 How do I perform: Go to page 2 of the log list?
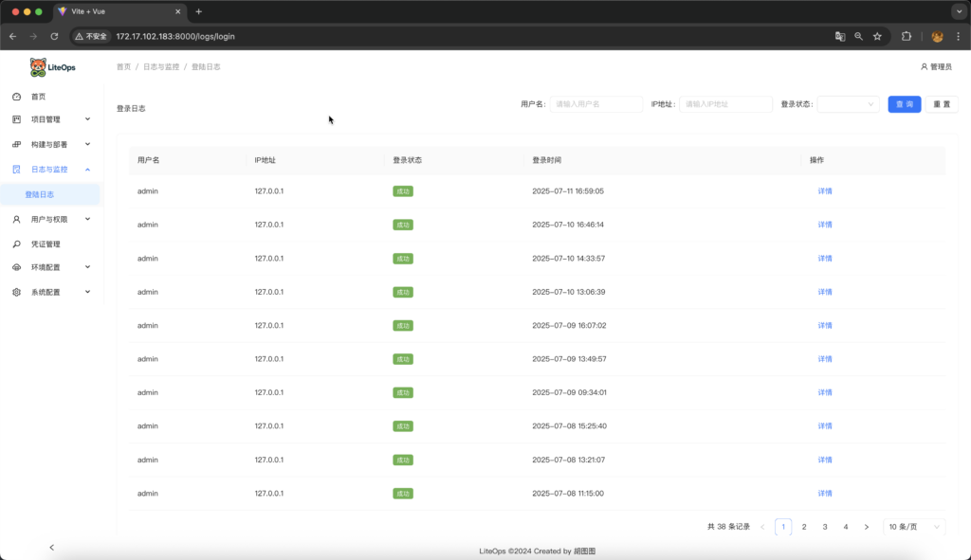[x=804, y=527]
